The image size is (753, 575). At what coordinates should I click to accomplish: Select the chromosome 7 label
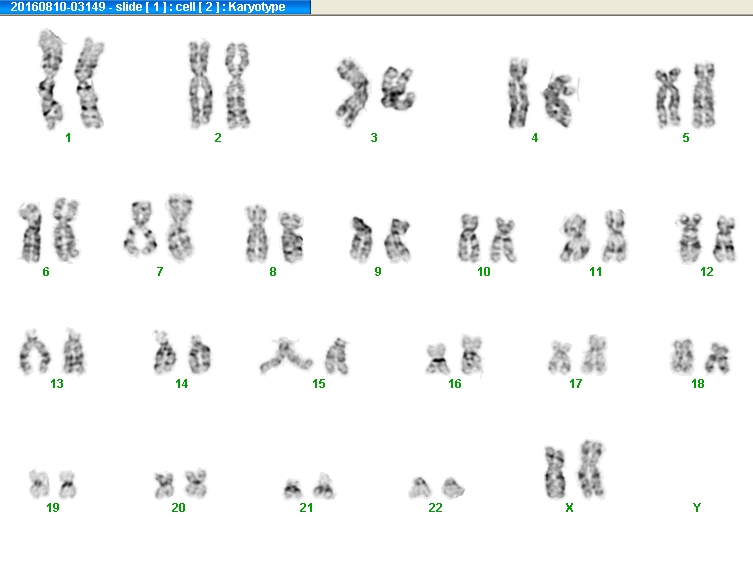click(159, 272)
